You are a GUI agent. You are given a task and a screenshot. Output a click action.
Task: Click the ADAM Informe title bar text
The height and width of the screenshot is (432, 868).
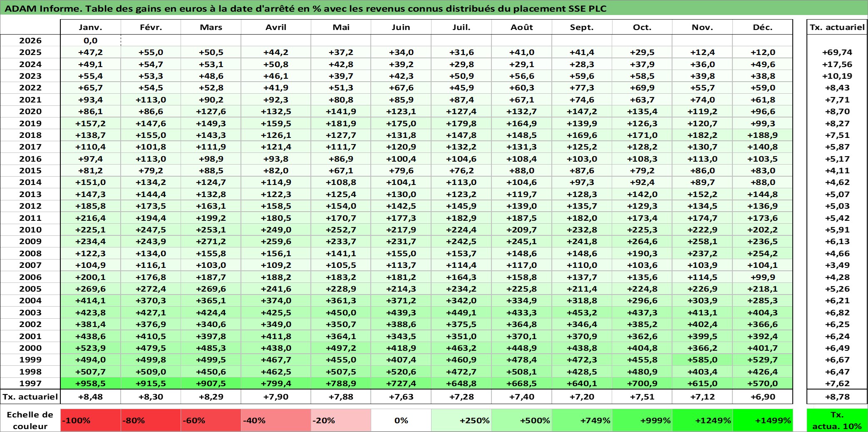click(x=305, y=8)
